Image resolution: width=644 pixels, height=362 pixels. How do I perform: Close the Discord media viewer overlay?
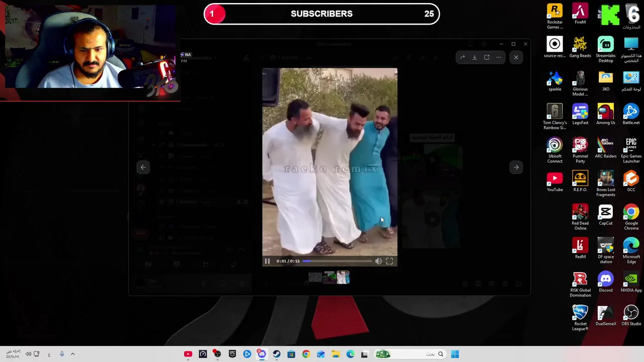(516, 57)
